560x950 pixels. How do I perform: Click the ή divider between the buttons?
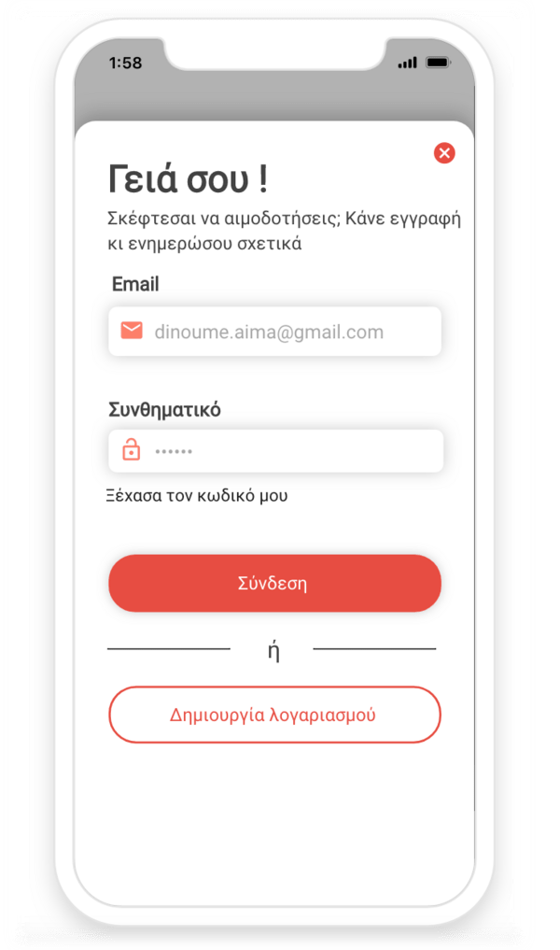tap(273, 651)
